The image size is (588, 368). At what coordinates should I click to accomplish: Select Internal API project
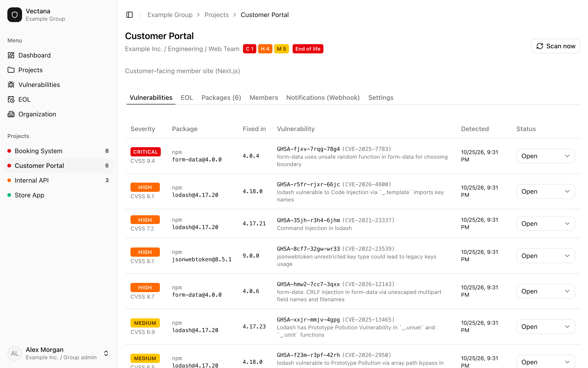(x=58, y=180)
